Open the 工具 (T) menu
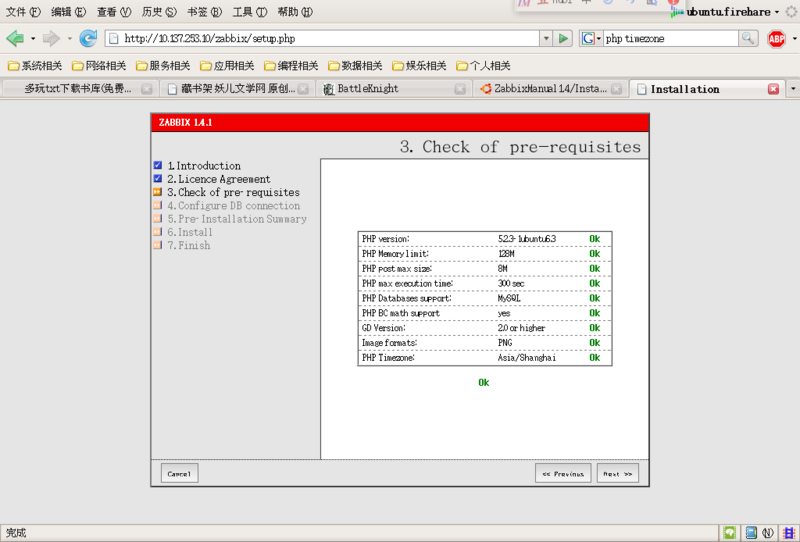This screenshot has height=542, width=800. (249, 12)
